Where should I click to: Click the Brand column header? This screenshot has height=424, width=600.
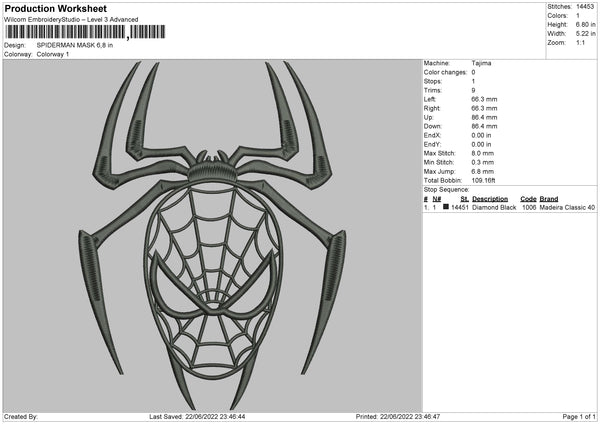(x=549, y=199)
